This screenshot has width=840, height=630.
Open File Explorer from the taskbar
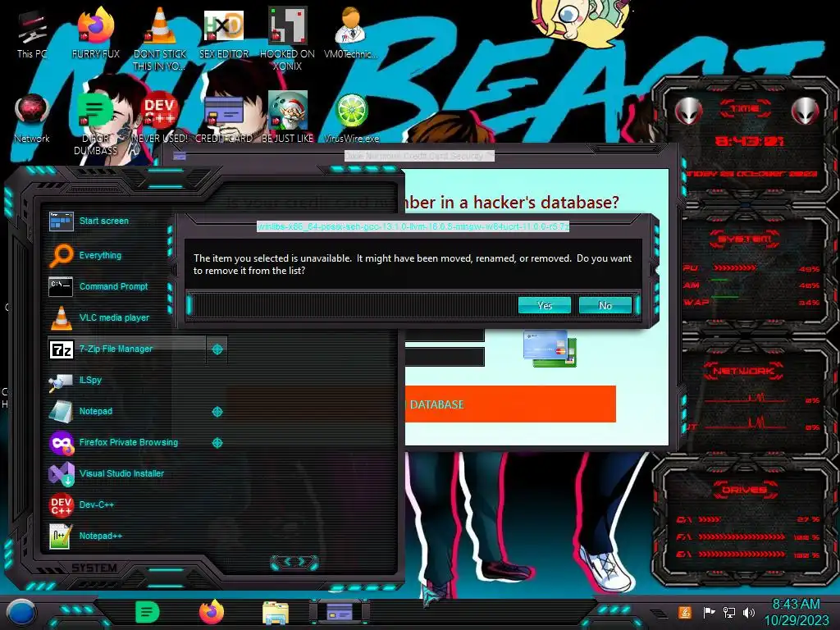(276, 614)
